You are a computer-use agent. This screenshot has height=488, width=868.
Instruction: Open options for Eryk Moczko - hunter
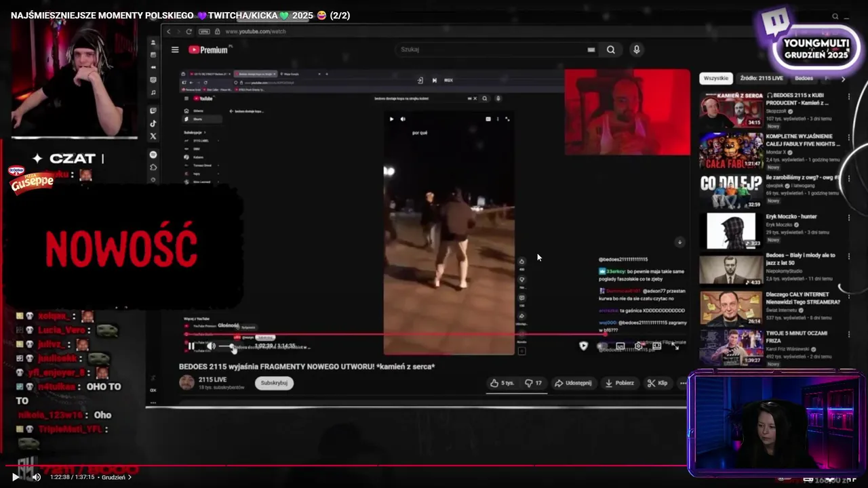(848, 218)
